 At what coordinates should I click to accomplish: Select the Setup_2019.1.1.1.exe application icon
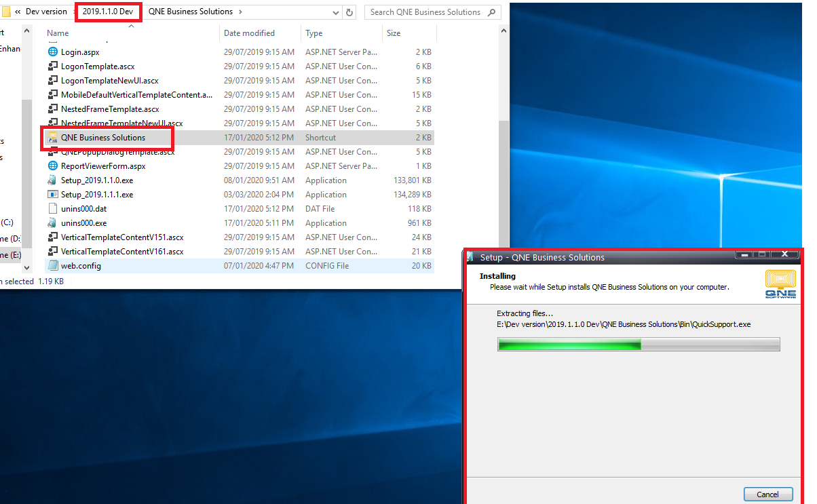tap(52, 195)
